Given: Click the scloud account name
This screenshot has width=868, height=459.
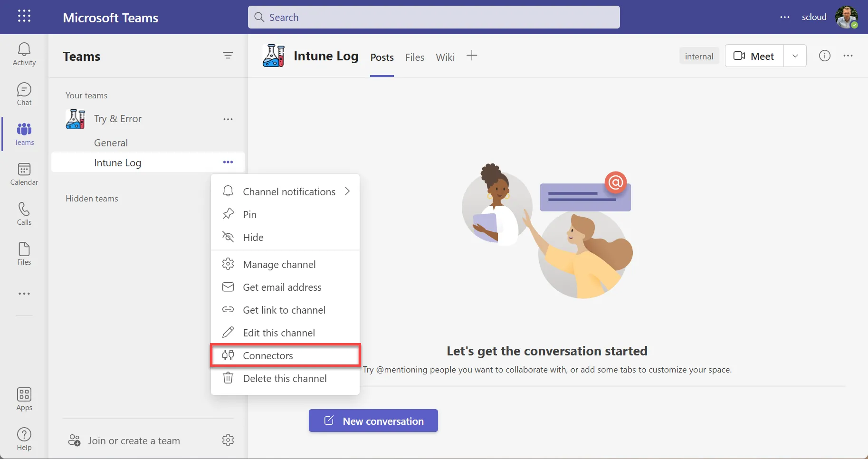Looking at the screenshot, I should click(814, 17).
